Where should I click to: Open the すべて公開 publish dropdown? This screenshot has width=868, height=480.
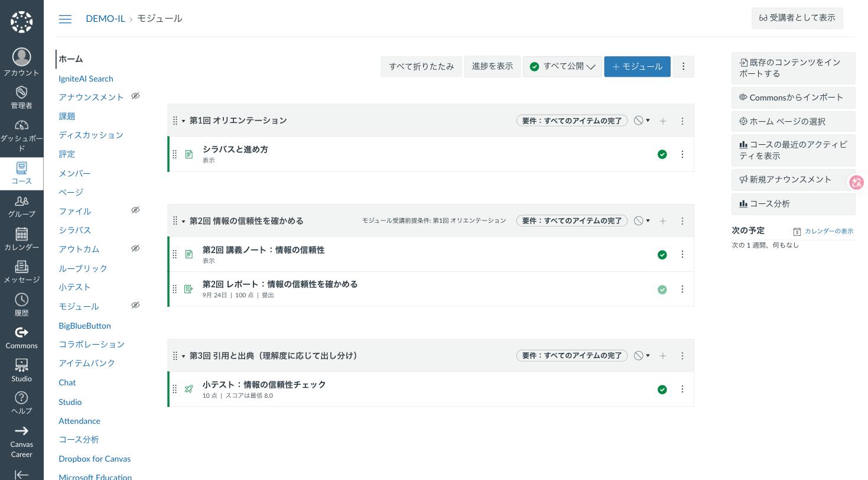pyautogui.click(x=563, y=66)
